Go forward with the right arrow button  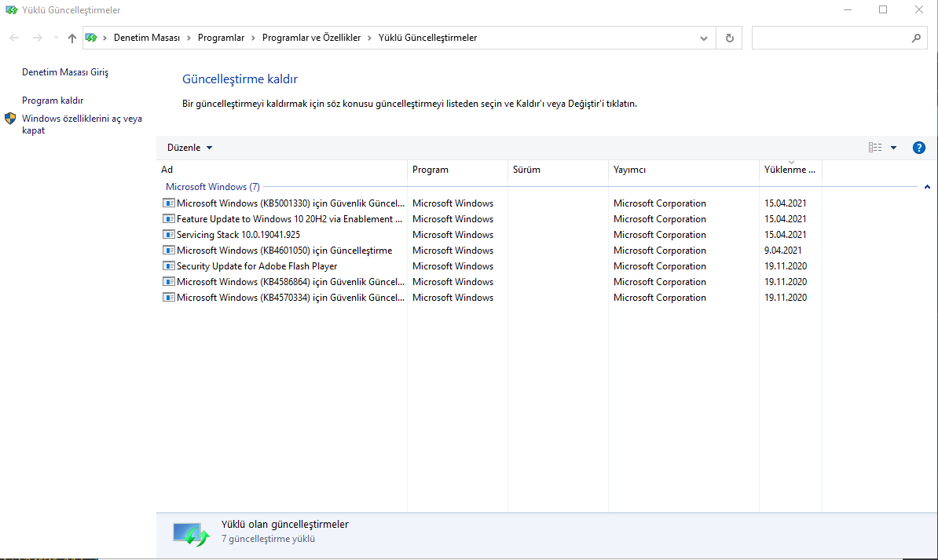pyautogui.click(x=37, y=38)
